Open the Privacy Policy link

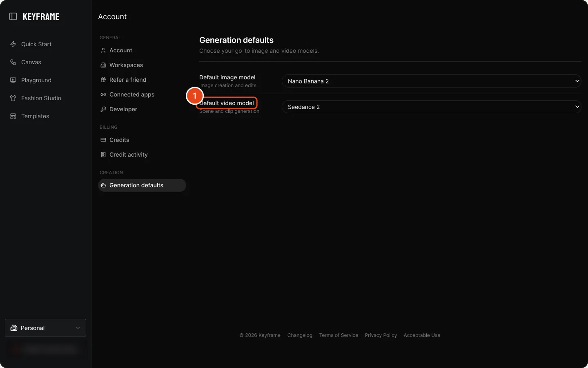381,335
